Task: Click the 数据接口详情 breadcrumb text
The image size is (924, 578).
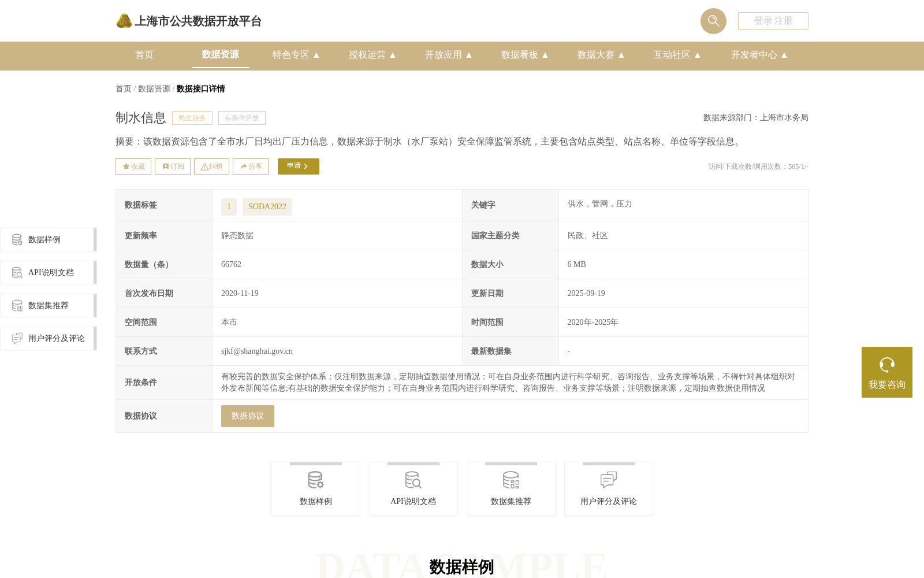Action: click(x=200, y=88)
